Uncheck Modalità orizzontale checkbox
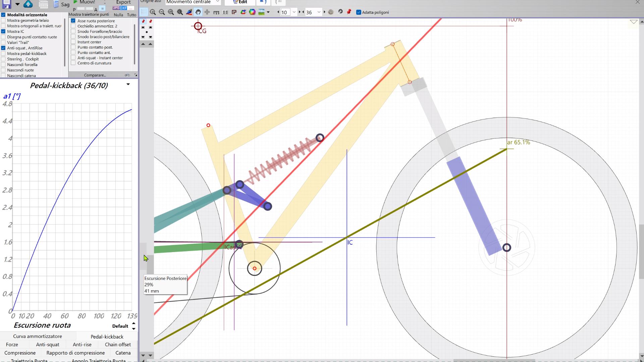This screenshot has width=644, height=362. (x=3, y=15)
